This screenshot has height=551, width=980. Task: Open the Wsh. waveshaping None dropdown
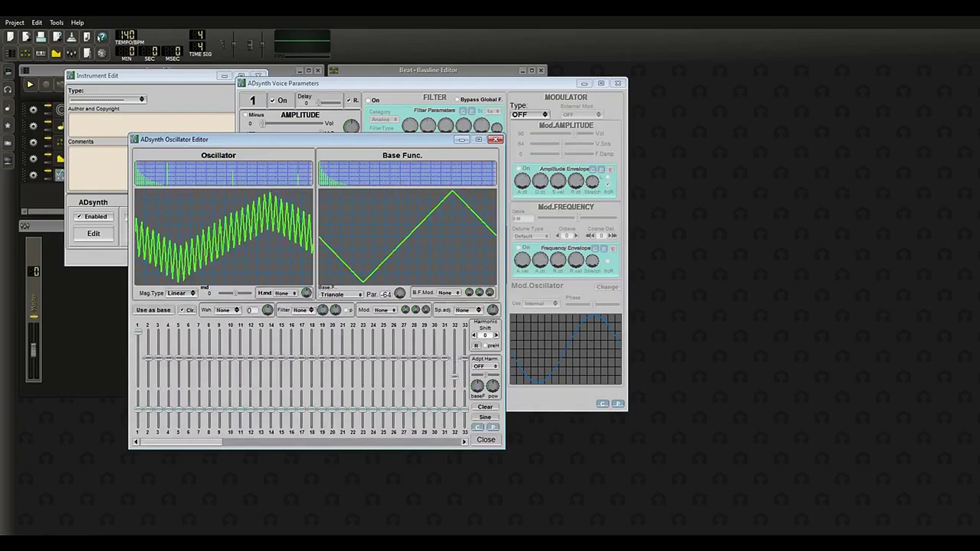click(227, 310)
